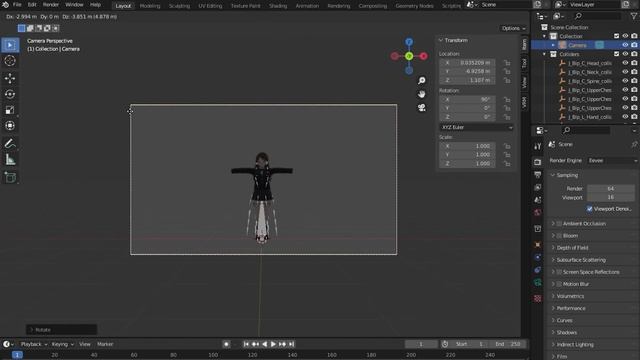Switch to the Modeling workspace tab
Screen dimensions: 640x360
click(150, 6)
